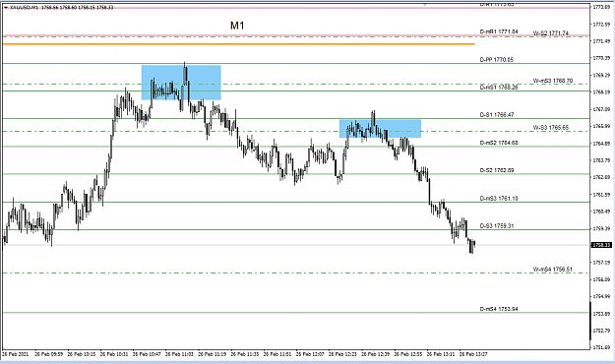Image resolution: width=615 pixels, height=364 pixels.
Task: Click price scale value 1765.99
Action: tap(601, 126)
